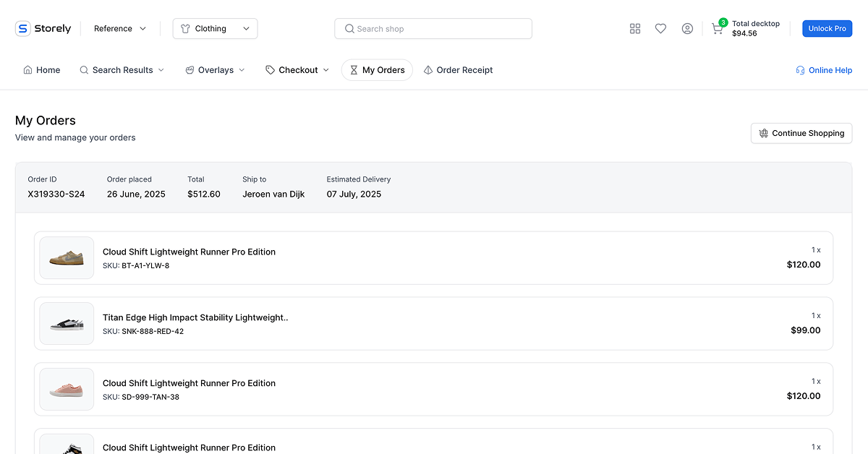Viewport: 868px width, 454px height.
Task: Click the Search Results magnifier icon
Action: (x=84, y=70)
